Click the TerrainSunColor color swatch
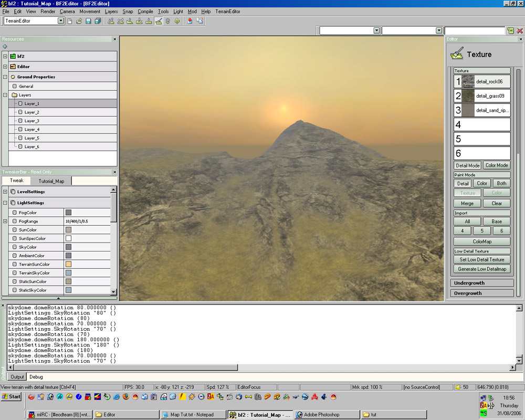This screenshot has height=420, width=525. pyautogui.click(x=68, y=264)
